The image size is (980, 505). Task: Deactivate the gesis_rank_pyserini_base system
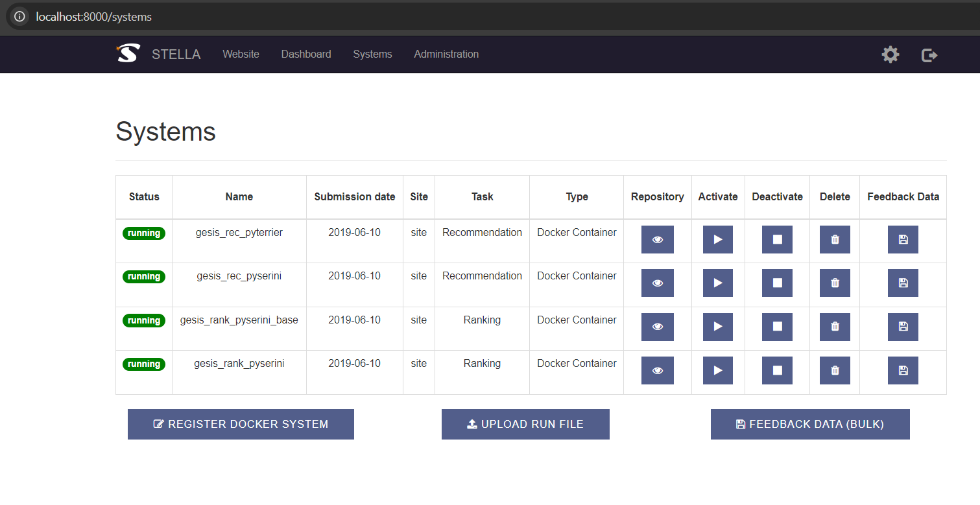(777, 327)
